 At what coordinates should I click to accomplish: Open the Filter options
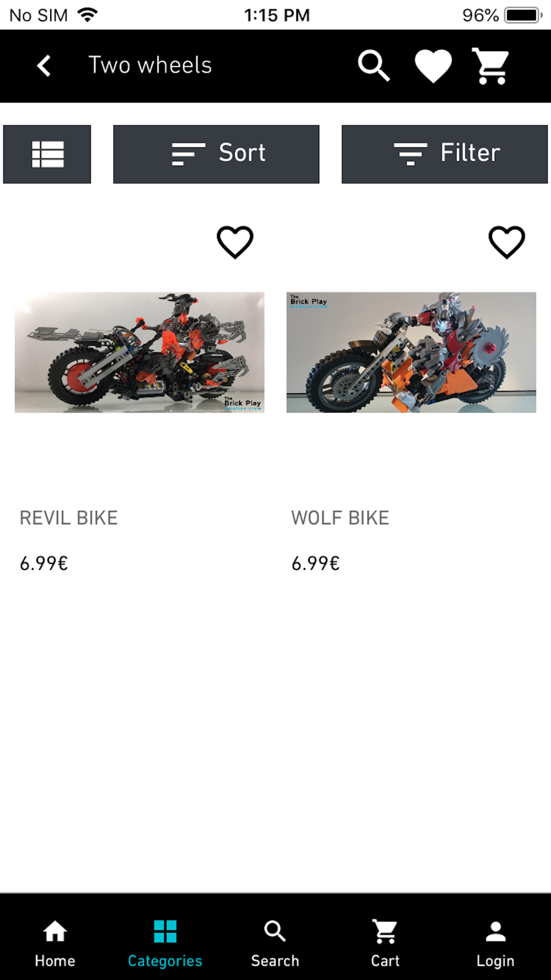[445, 154]
